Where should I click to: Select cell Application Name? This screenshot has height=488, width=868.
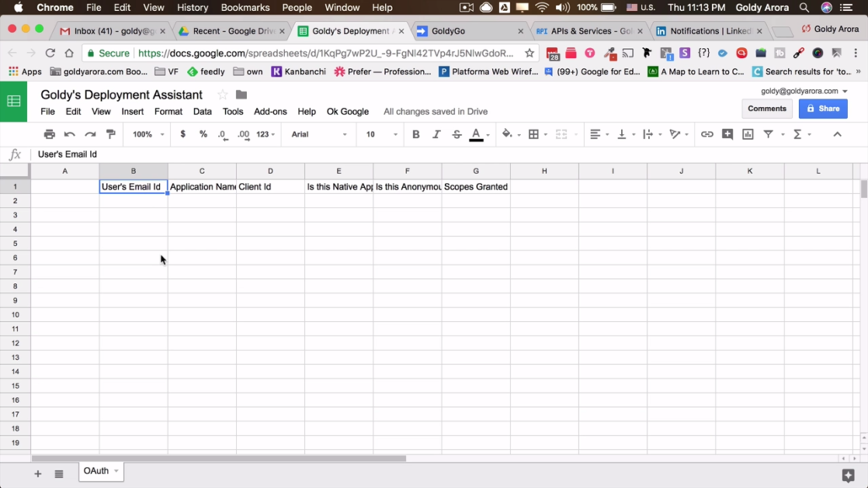point(202,186)
